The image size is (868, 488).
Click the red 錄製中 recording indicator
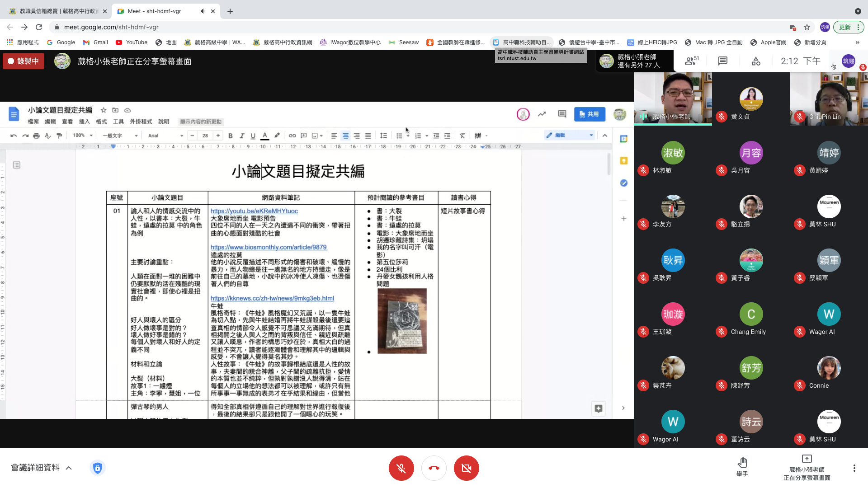pos(24,61)
